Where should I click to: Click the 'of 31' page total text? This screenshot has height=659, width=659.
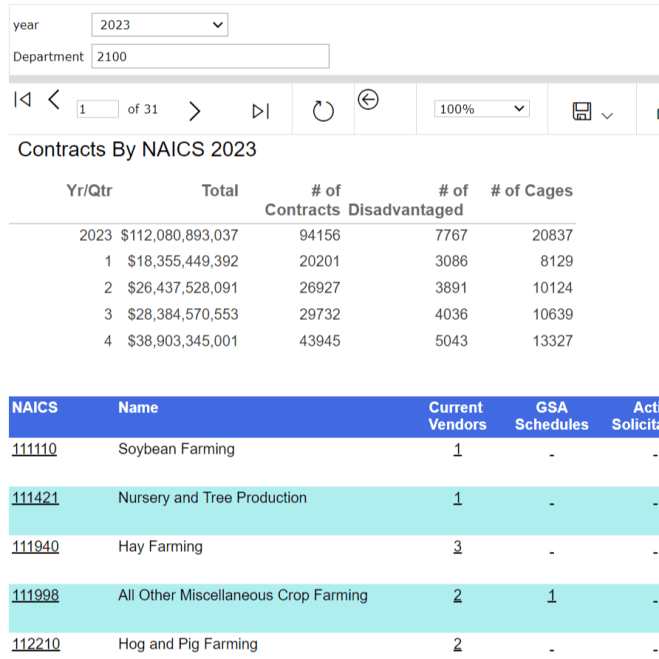pos(143,109)
